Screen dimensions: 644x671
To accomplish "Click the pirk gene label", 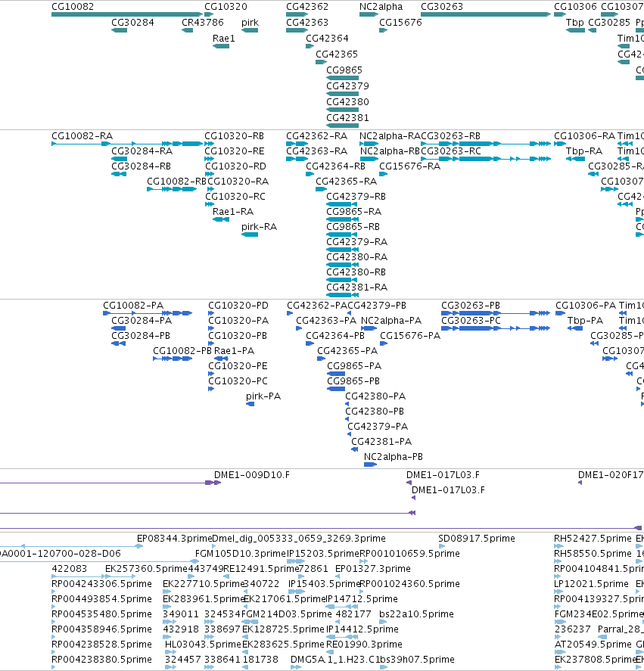I will (x=250, y=23).
